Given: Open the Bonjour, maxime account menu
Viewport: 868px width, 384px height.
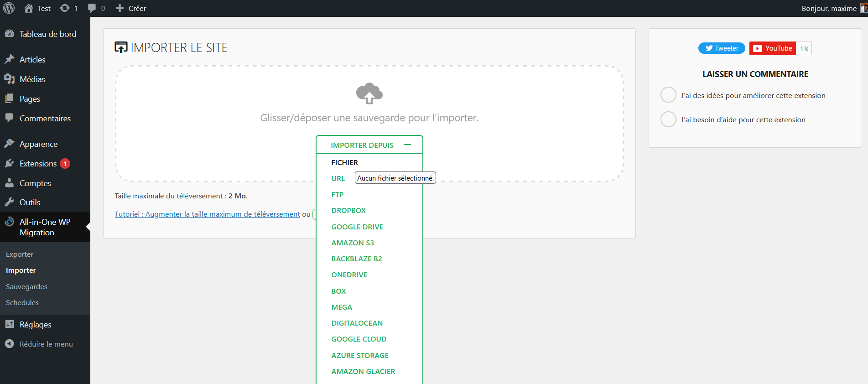Looking at the screenshot, I should (x=829, y=8).
